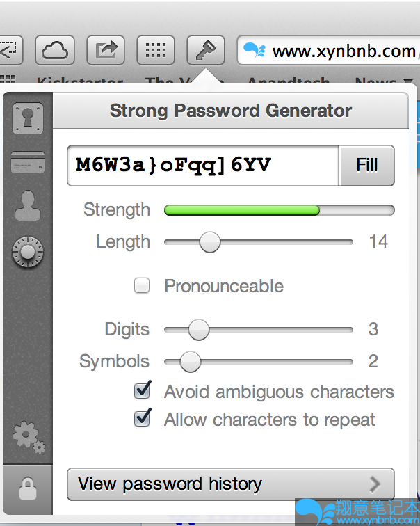Open the settings gears icon
420x526 pixels.
tap(28, 437)
